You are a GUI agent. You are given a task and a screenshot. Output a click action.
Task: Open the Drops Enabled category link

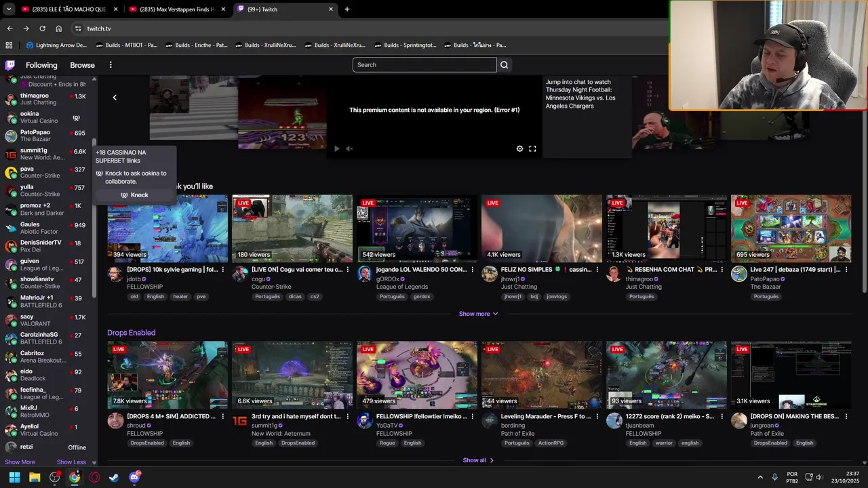pyautogui.click(x=131, y=333)
